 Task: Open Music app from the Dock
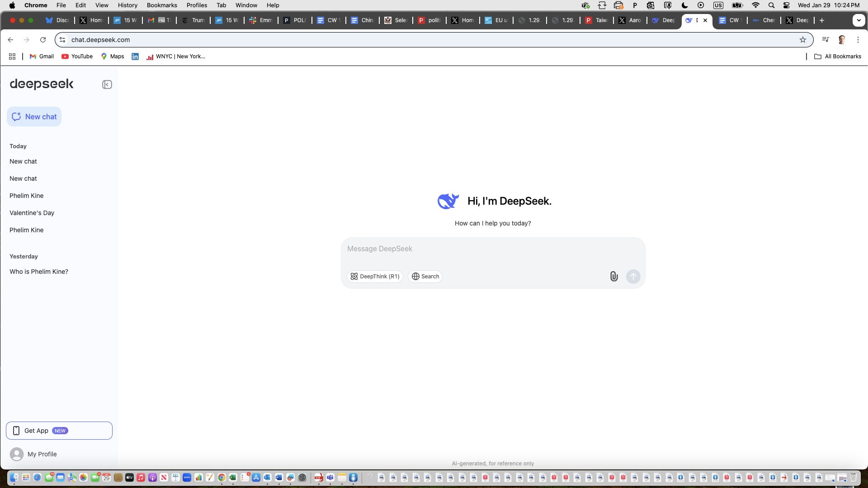[x=141, y=478]
